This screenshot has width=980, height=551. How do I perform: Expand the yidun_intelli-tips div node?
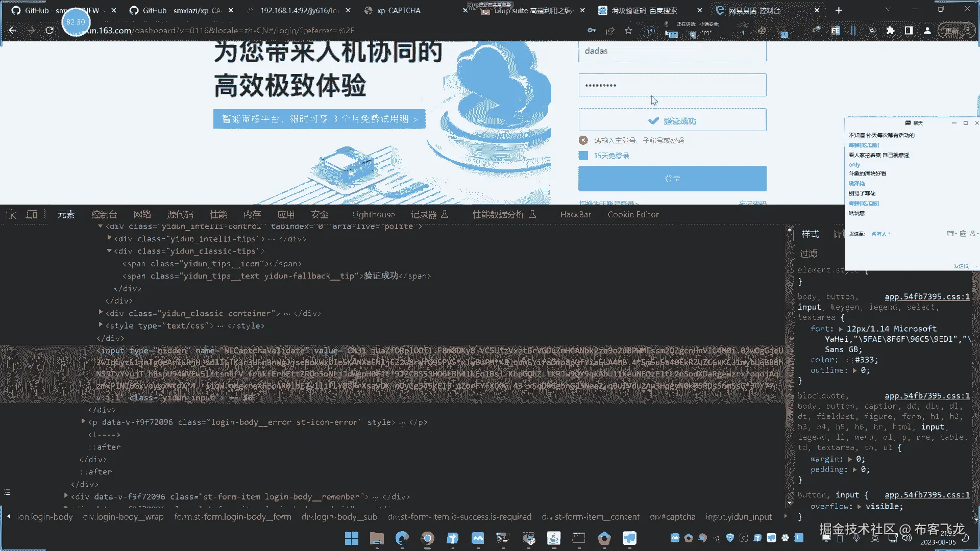tap(109, 238)
